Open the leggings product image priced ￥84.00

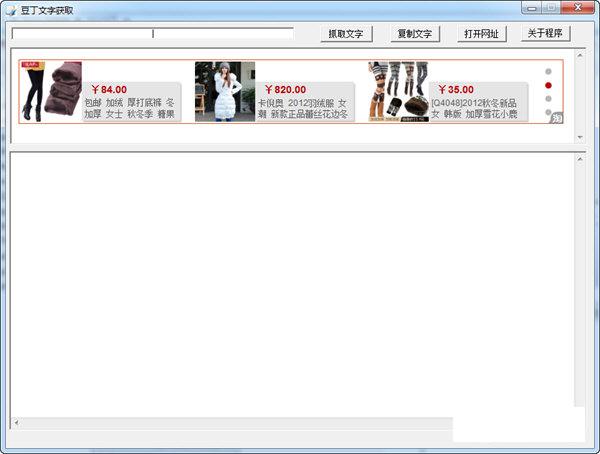click(x=51, y=91)
